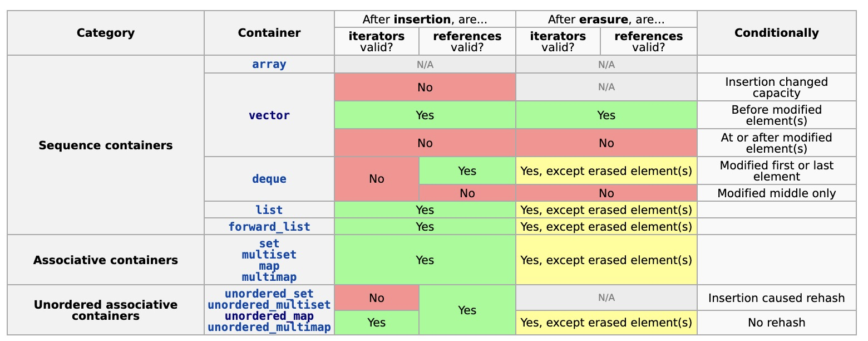
Task: Click the 'Insertion changed capacity' cell
Action: point(777,87)
